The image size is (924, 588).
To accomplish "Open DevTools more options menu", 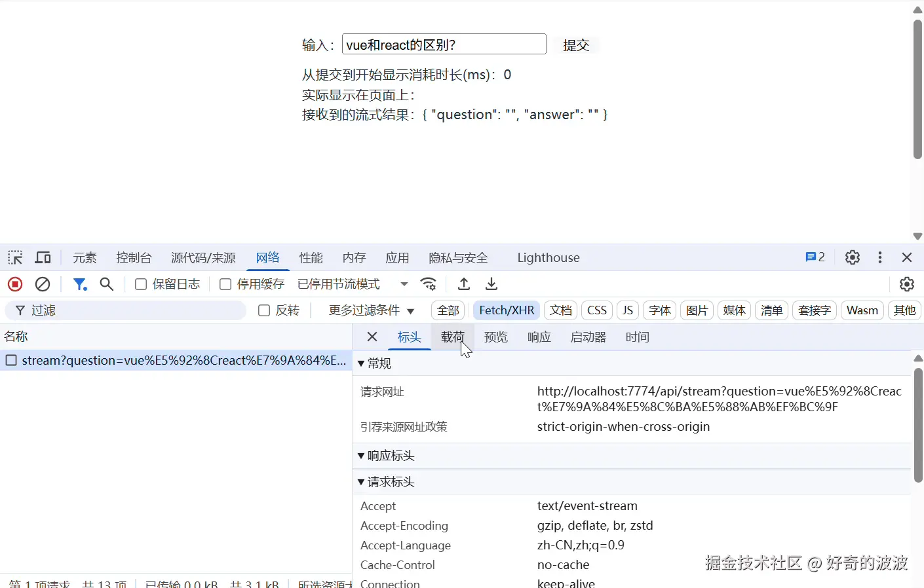I will coord(880,257).
